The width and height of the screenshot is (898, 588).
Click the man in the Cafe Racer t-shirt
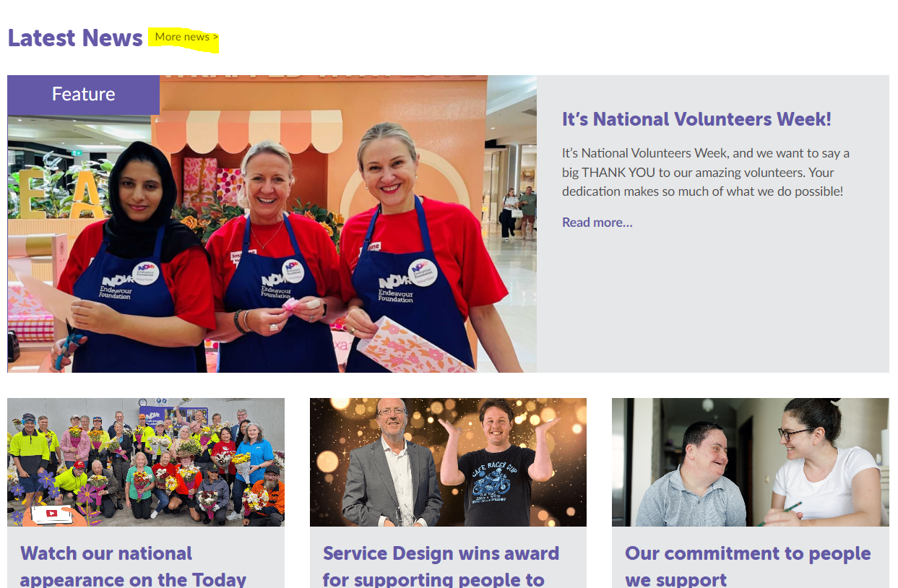pos(497,470)
